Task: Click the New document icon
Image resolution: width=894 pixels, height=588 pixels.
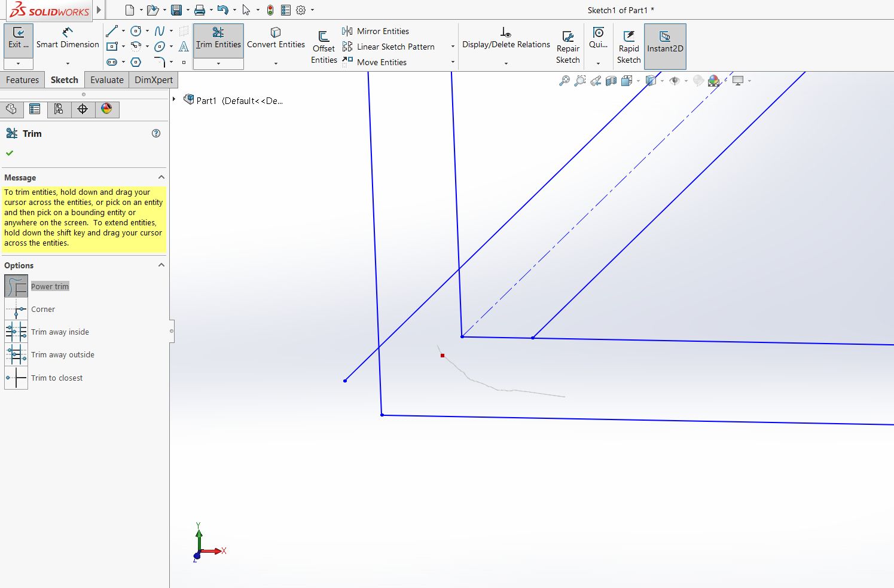Action: (x=130, y=10)
